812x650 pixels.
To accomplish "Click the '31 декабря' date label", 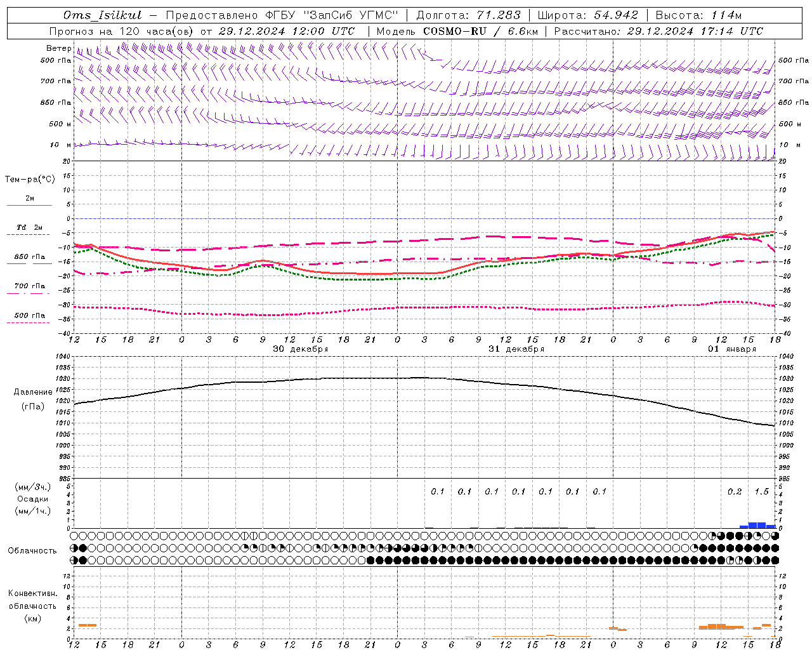I will click(516, 349).
